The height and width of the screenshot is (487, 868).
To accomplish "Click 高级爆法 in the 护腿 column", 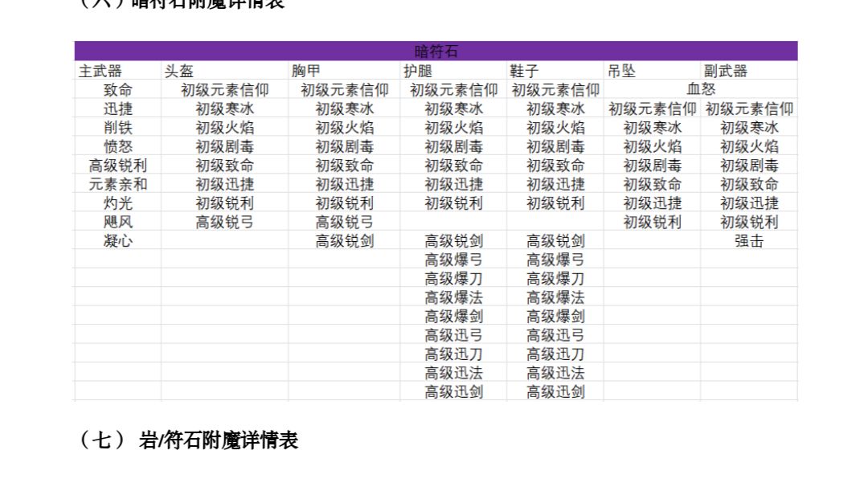I will 453,297.
